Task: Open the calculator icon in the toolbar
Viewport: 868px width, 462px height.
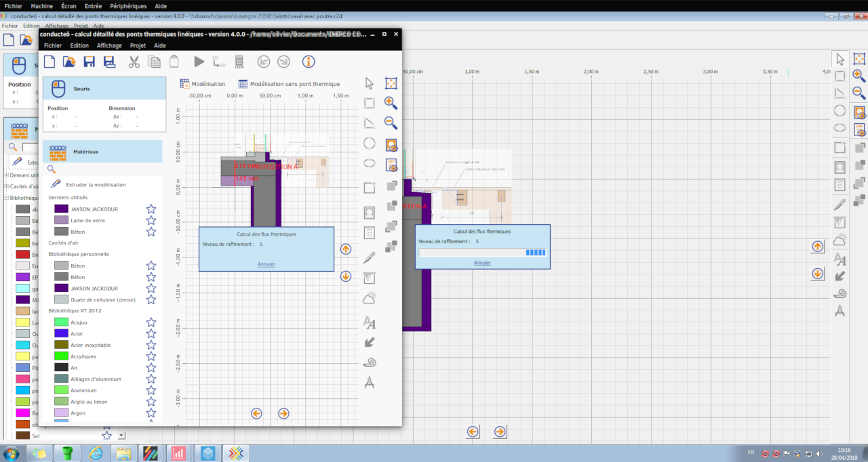Action: (x=239, y=62)
